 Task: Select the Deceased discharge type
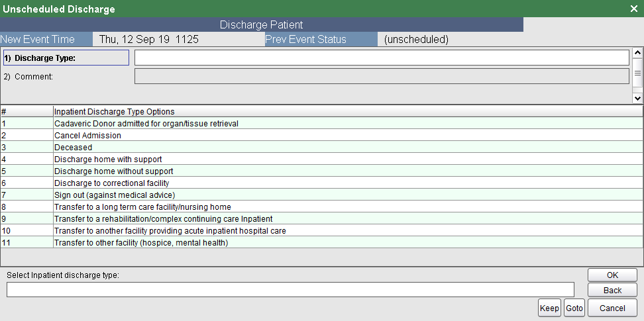click(x=321, y=148)
